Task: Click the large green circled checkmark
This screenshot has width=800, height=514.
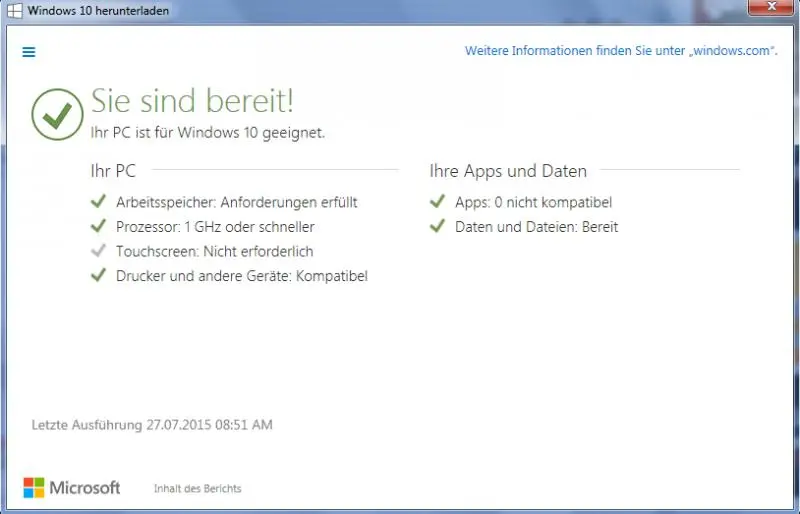Action: click(57, 114)
